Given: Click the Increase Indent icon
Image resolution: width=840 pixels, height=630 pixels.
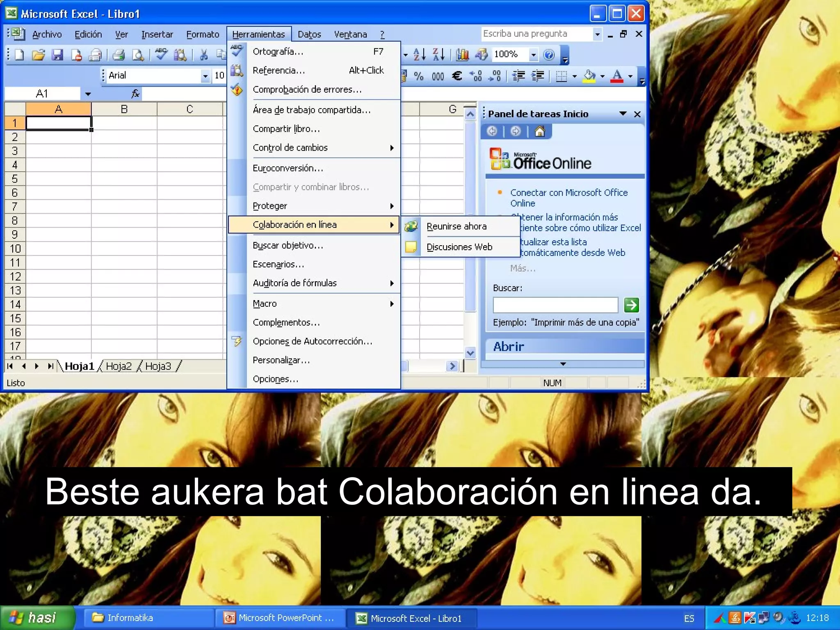Looking at the screenshot, I should [538, 76].
